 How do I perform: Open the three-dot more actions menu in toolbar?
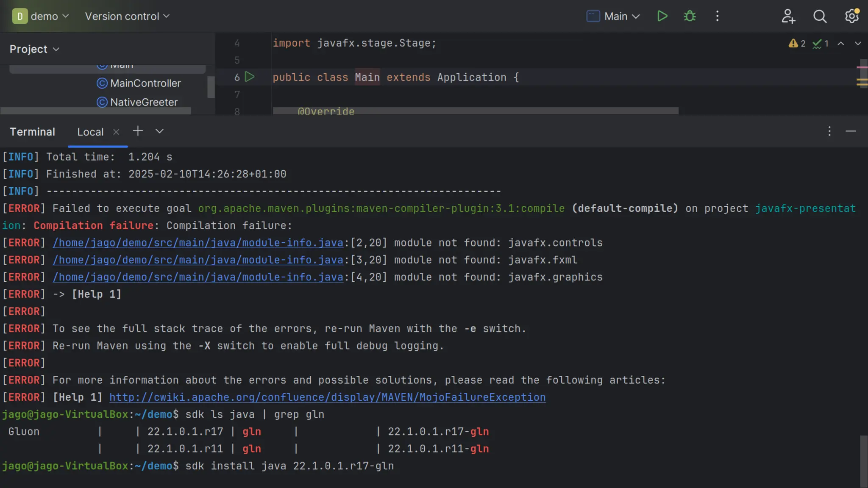(717, 16)
